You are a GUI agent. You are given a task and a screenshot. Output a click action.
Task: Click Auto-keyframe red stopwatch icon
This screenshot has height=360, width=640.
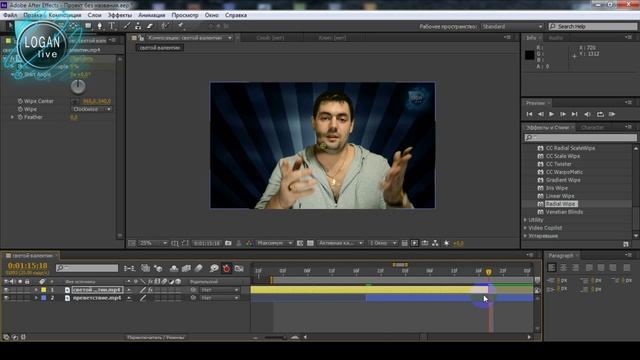[x=226, y=268]
